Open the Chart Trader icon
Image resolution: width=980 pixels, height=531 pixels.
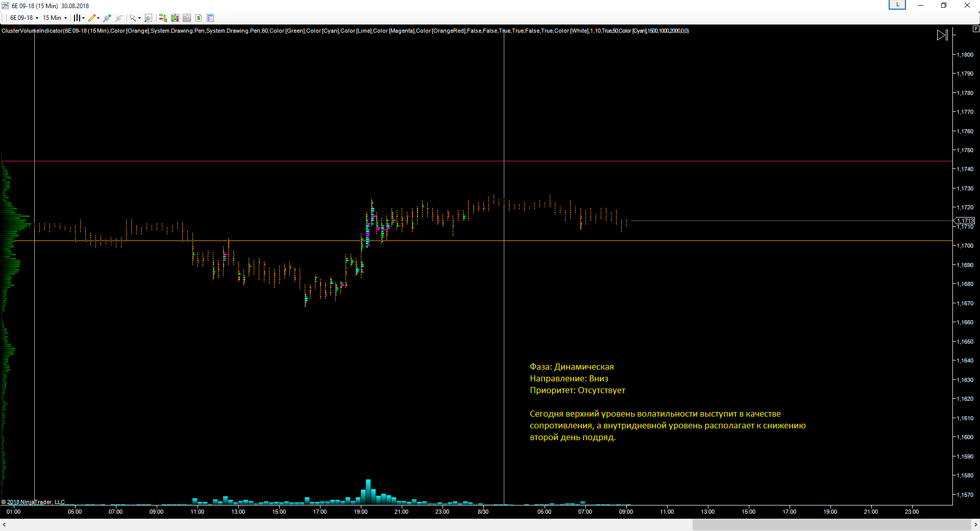click(x=163, y=18)
